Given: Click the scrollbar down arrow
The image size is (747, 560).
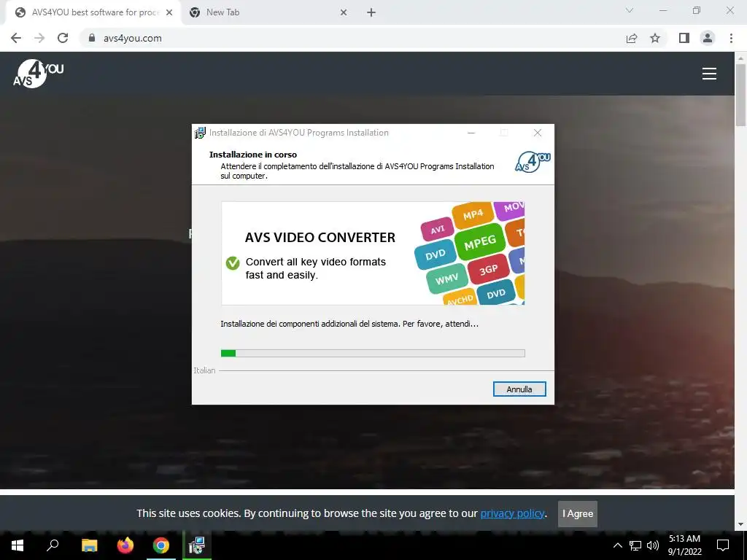Looking at the screenshot, I should tap(740, 524).
